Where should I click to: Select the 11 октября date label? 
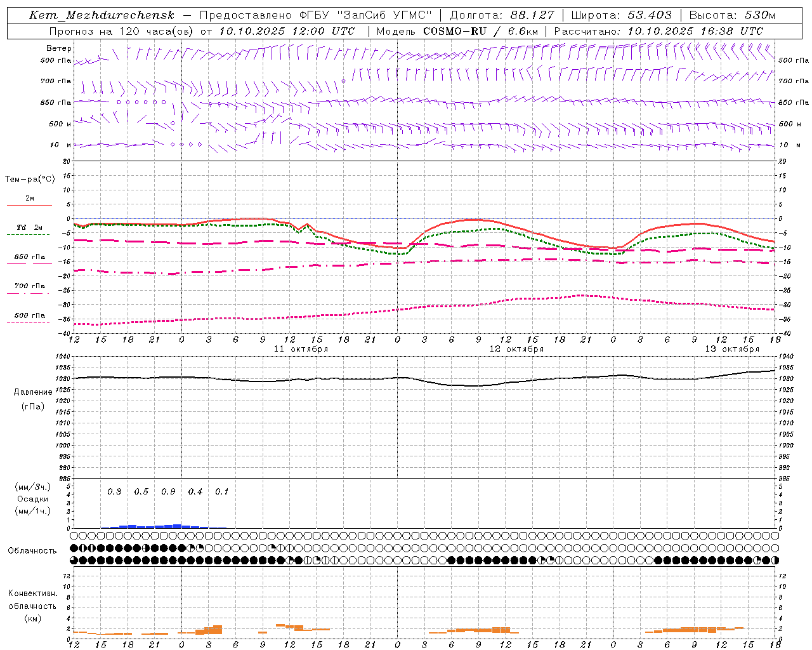pyautogui.click(x=301, y=348)
